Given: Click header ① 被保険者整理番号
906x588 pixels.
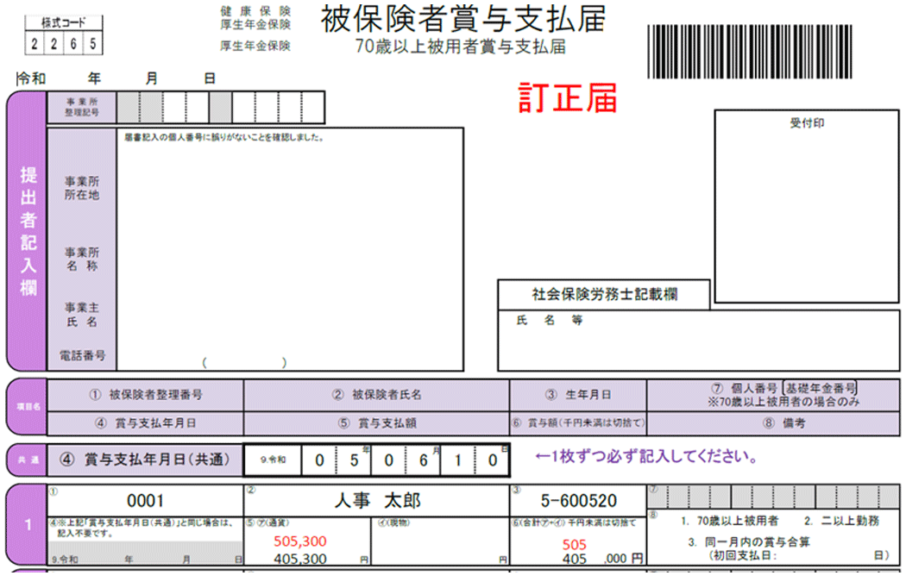Looking at the screenshot, I should (146, 395).
